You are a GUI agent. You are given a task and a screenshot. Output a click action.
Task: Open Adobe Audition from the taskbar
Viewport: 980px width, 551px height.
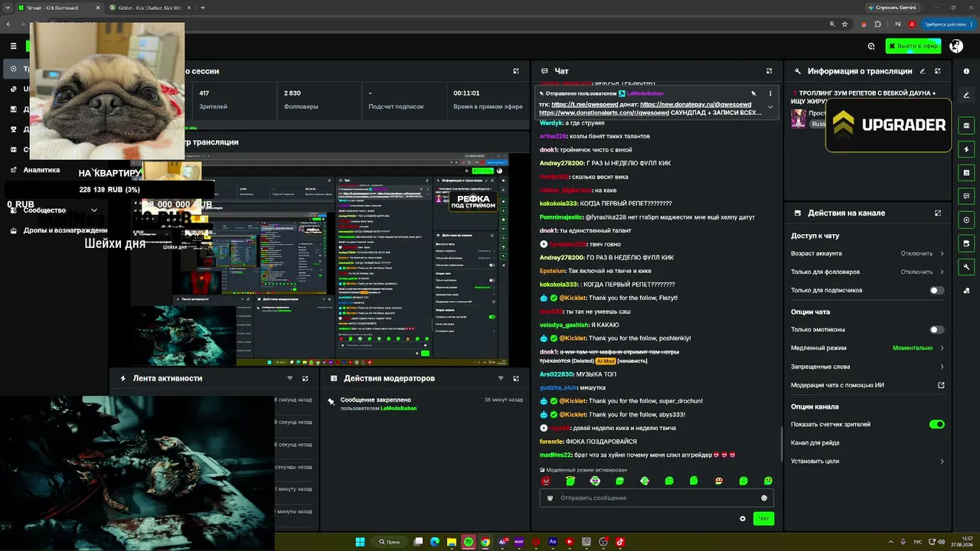(x=553, y=542)
